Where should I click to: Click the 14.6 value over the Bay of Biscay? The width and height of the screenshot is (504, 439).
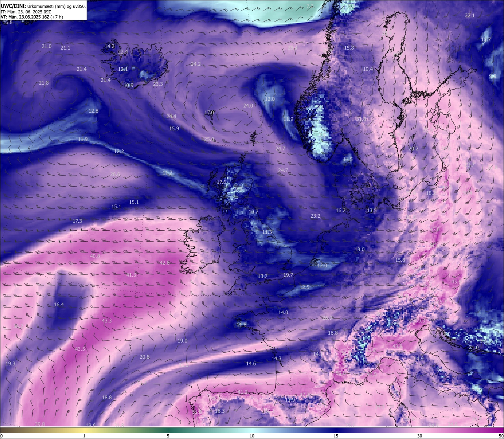coord(251,363)
